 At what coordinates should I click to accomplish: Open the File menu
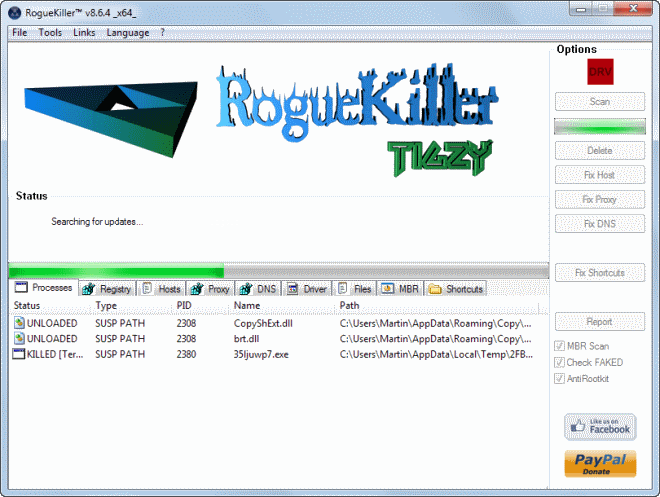20,32
